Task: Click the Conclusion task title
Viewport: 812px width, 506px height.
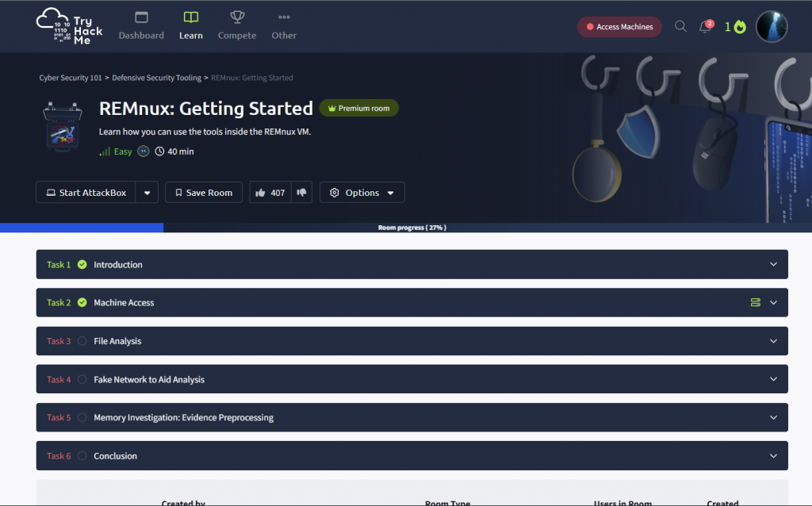Action: (x=116, y=456)
